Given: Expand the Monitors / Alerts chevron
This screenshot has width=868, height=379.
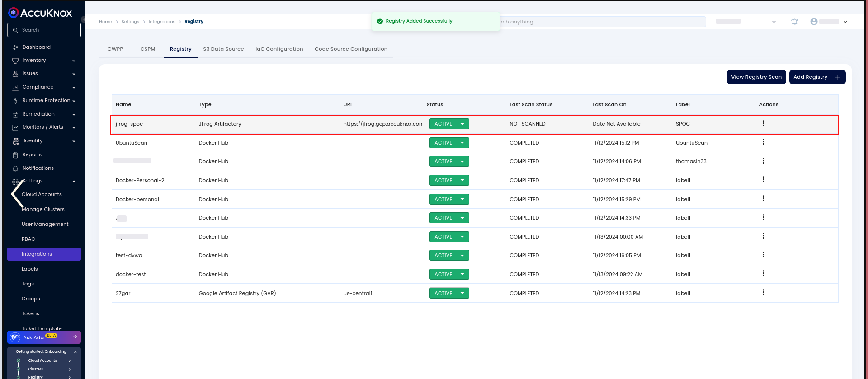Looking at the screenshot, I should pyautogui.click(x=74, y=128).
